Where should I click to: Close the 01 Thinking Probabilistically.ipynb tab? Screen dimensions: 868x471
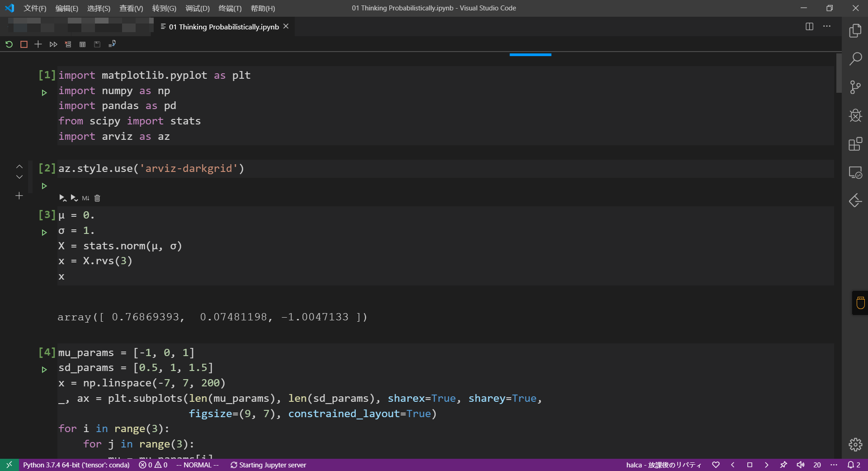click(x=286, y=27)
